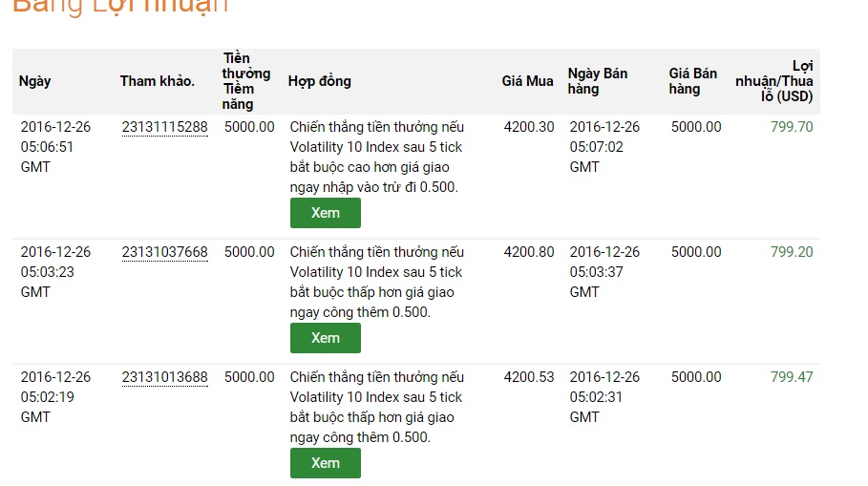The image size is (868, 486).
Task: Open reference link 23131013688
Action: pos(164,377)
